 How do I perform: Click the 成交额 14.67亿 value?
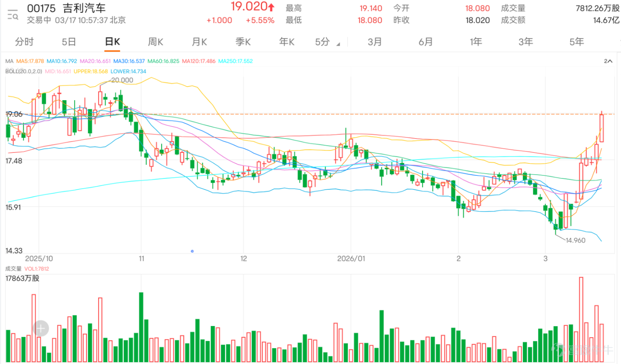(606, 20)
